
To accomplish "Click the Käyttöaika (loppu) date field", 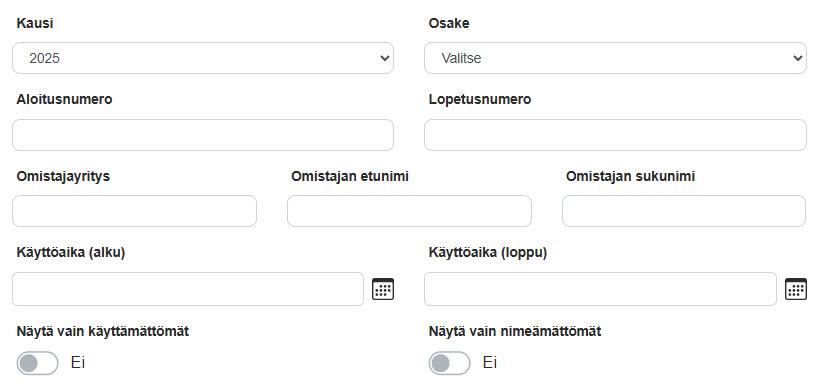I will pyautogui.click(x=600, y=289).
